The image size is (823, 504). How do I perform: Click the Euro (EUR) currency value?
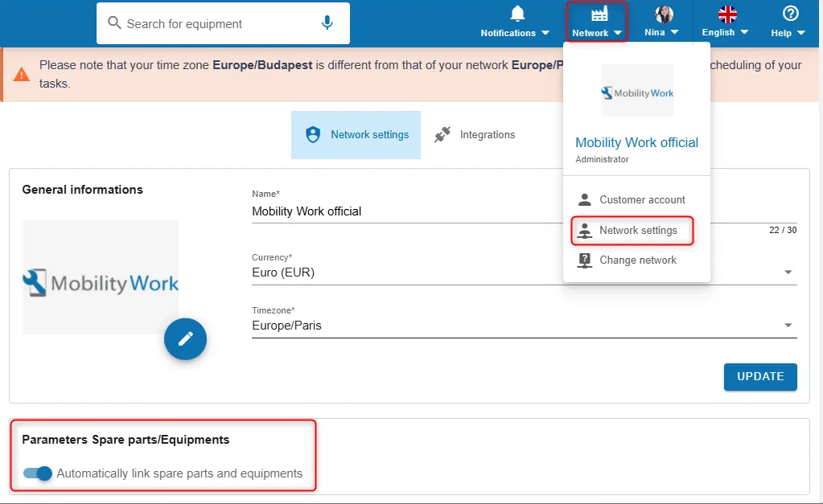283,272
